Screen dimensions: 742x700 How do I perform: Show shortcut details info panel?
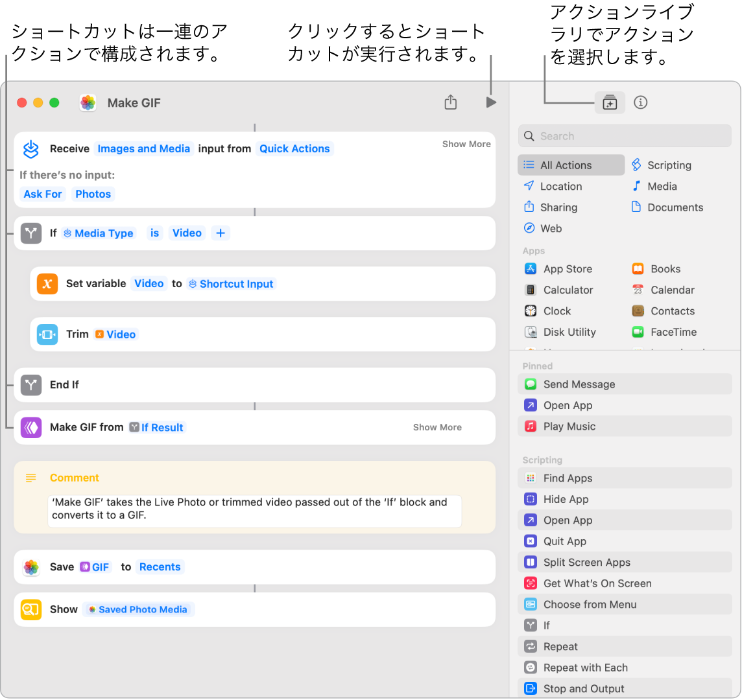[640, 102]
